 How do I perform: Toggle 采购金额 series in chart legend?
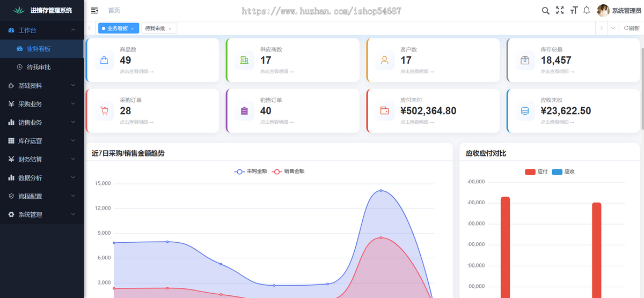coord(251,172)
